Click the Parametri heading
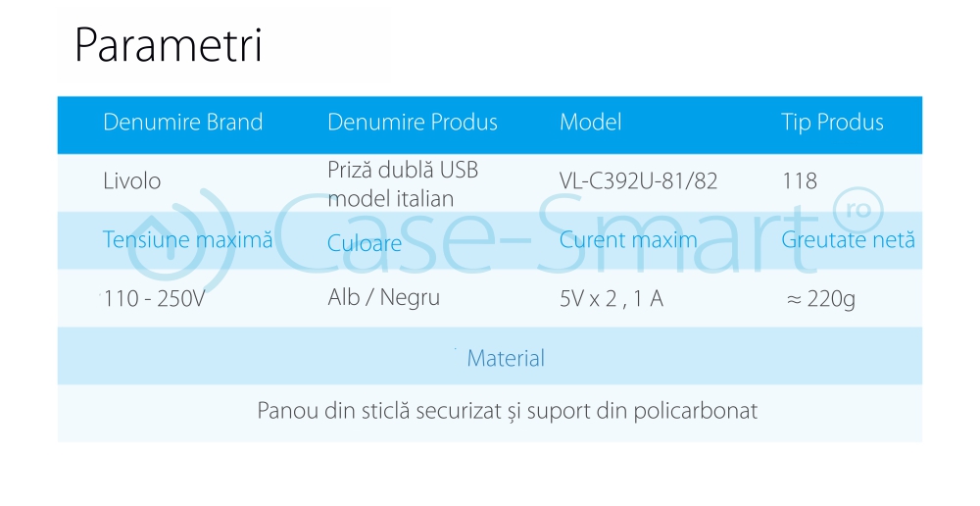 coord(169,45)
